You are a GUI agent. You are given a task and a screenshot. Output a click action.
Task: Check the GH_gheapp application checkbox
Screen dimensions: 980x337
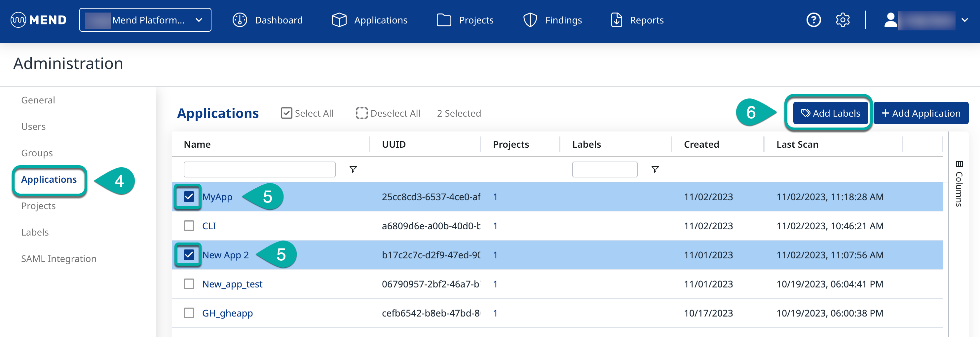189,313
